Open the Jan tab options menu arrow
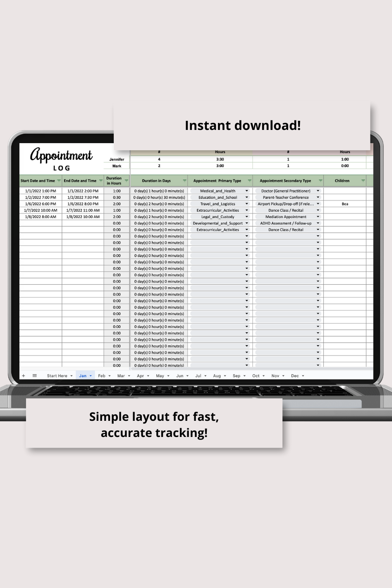The width and height of the screenshot is (392, 588). (x=90, y=375)
